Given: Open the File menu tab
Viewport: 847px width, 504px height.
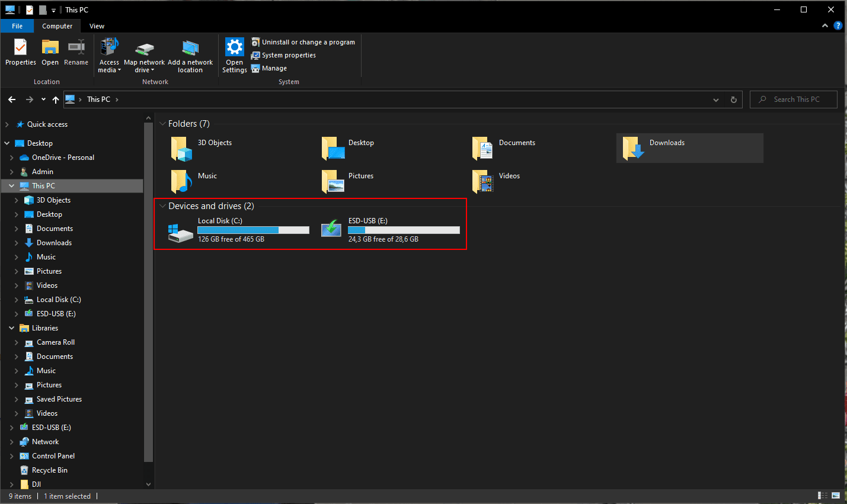Looking at the screenshot, I should tap(17, 26).
